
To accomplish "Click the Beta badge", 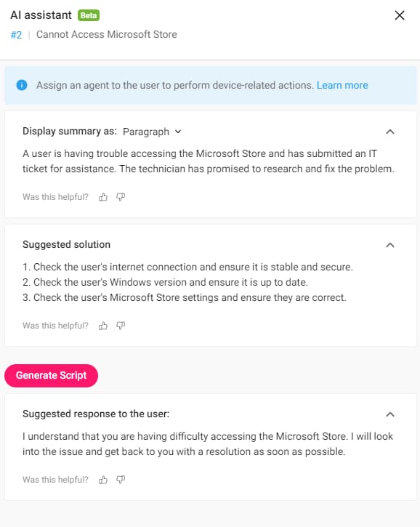I will pos(89,15).
